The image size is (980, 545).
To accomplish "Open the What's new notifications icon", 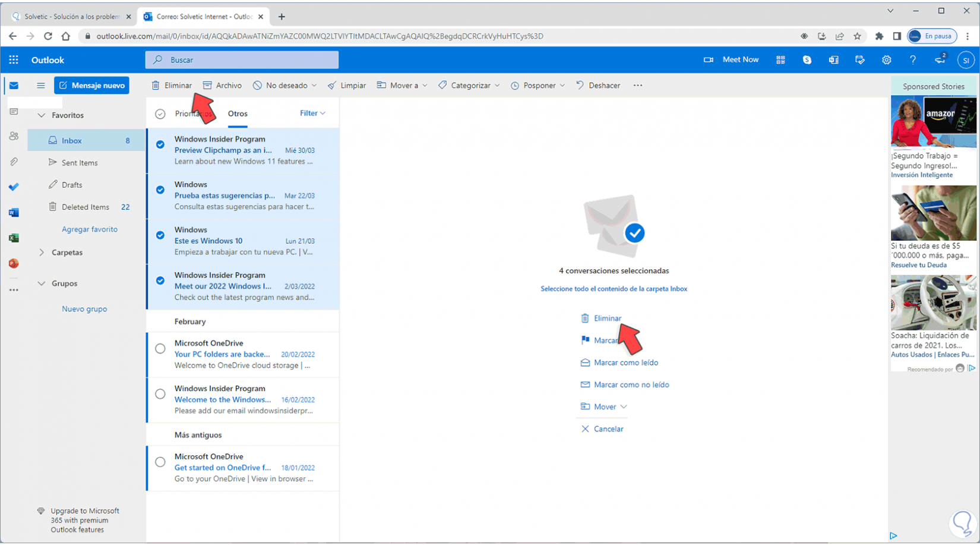I will 940,60.
